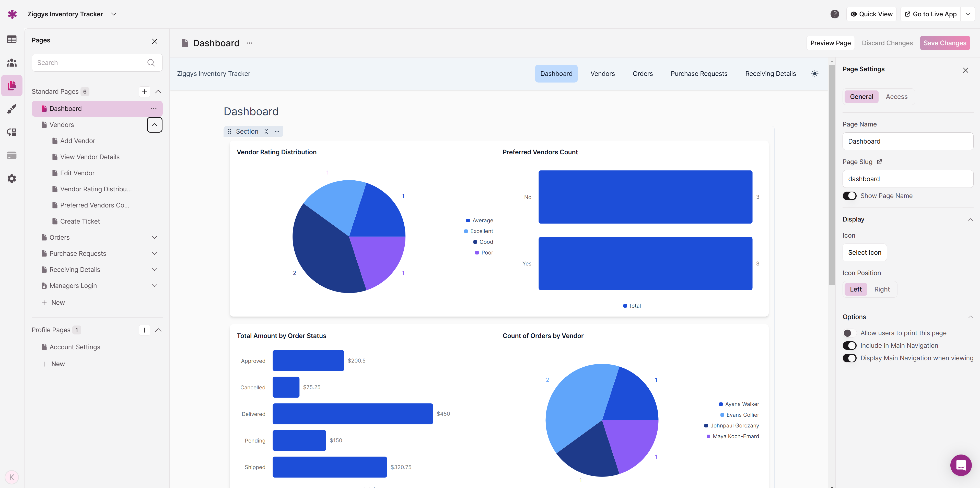
Task: Click the Preview Page button
Action: (x=831, y=43)
